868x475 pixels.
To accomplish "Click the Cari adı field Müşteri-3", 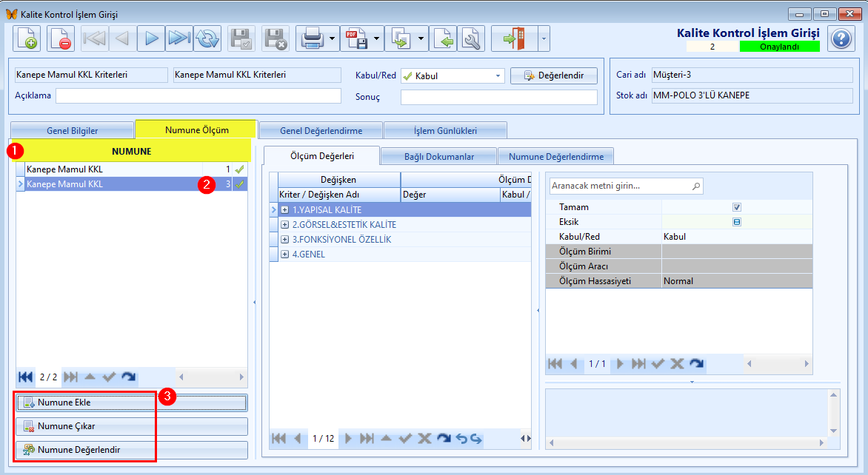I will [752, 75].
